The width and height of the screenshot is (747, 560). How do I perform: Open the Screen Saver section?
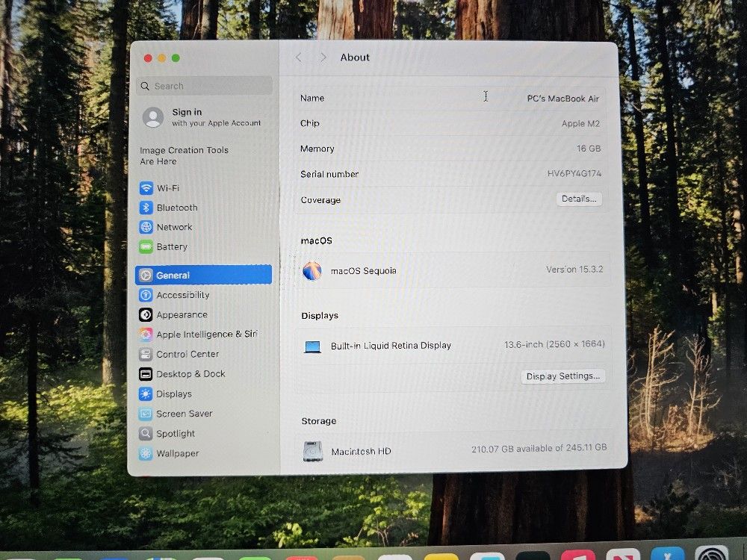point(184,414)
